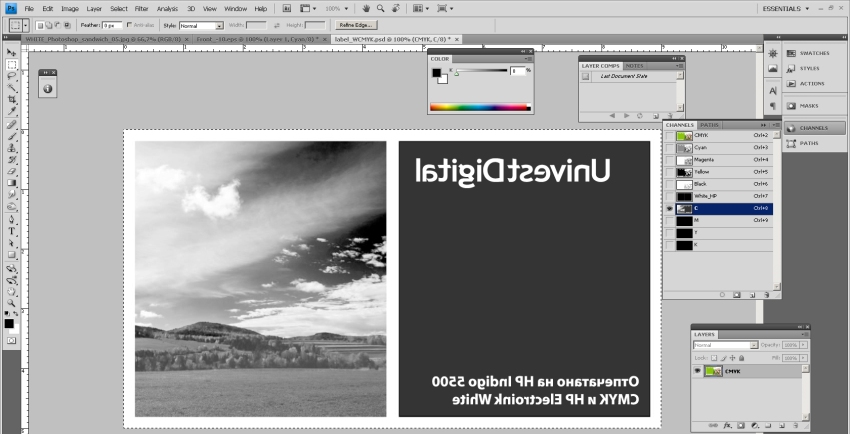Viewport: 850px width, 434px height.
Task: Select the Move tool
Action: [11, 53]
